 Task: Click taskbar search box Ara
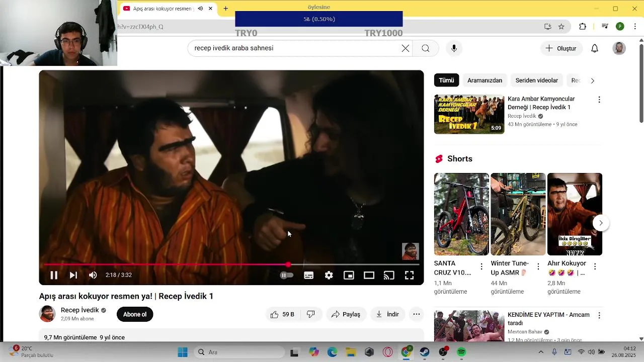coord(238,352)
